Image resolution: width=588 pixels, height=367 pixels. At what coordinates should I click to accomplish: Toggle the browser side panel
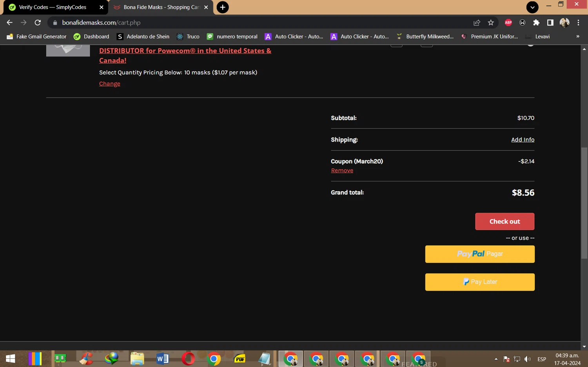tap(550, 23)
